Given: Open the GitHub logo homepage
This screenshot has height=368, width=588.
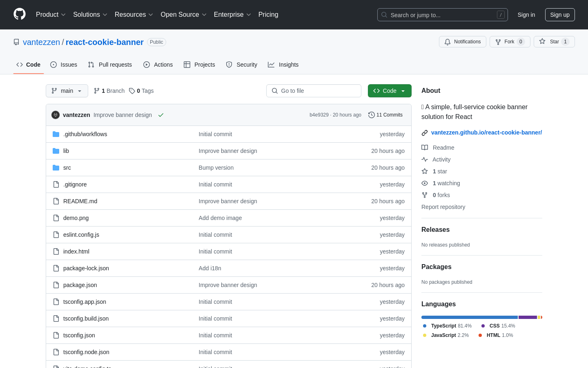Looking at the screenshot, I should pos(20,14).
